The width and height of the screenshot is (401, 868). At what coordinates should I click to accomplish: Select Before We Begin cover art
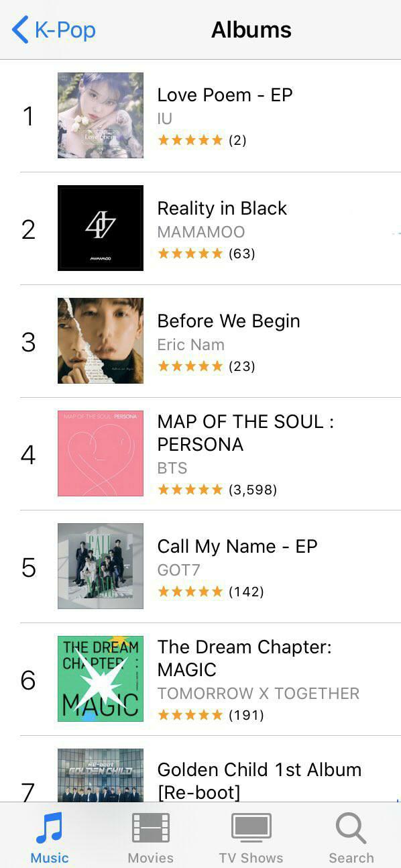coord(101,341)
